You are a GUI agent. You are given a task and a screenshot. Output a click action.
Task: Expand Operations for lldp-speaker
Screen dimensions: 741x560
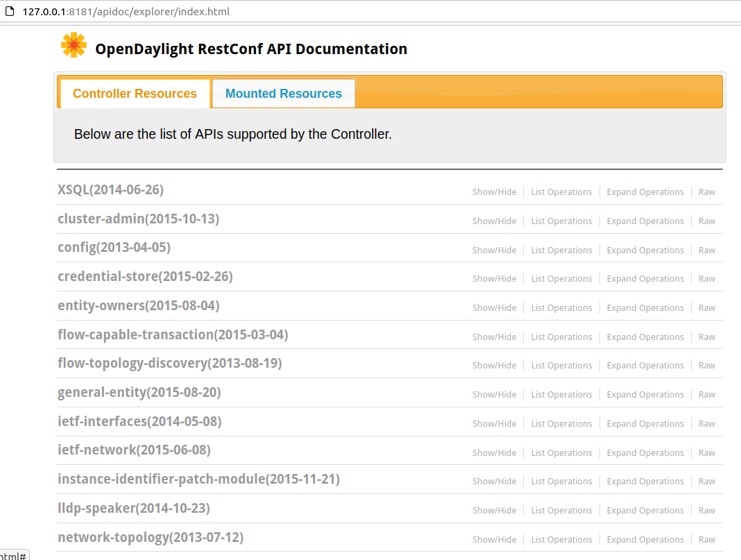click(x=645, y=510)
